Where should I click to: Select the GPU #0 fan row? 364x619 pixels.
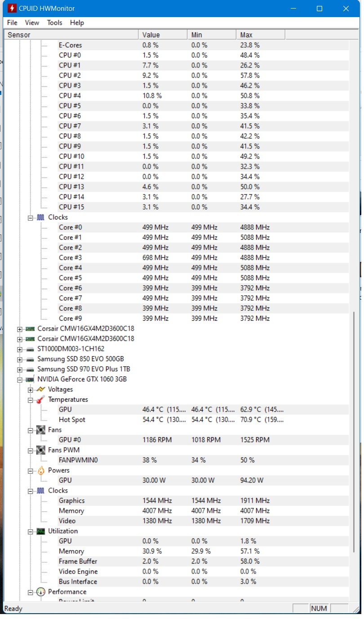click(203, 440)
